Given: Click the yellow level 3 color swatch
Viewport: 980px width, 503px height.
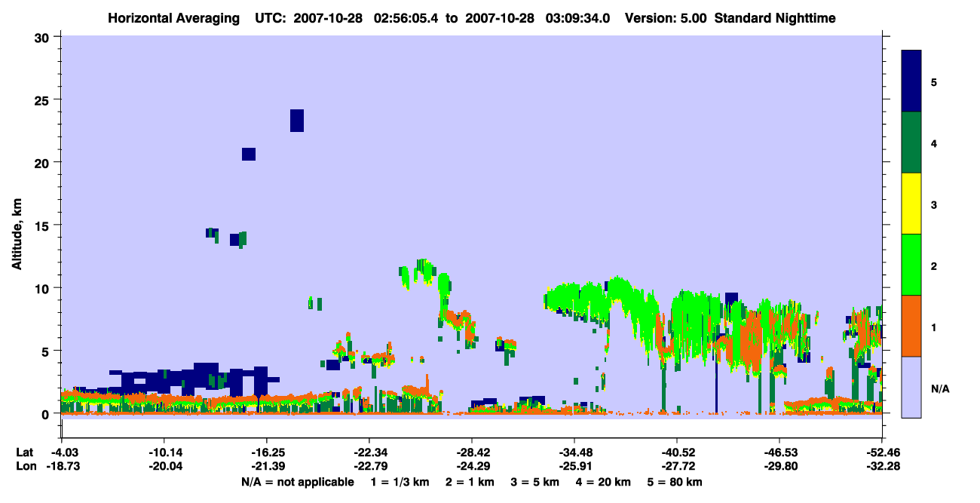Looking at the screenshot, I should pyautogui.click(x=911, y=204).
